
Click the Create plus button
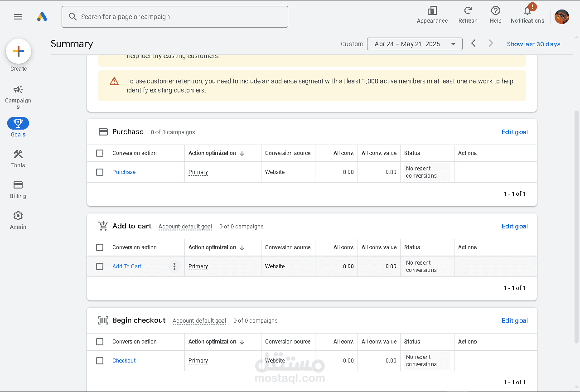pos(19,51)
